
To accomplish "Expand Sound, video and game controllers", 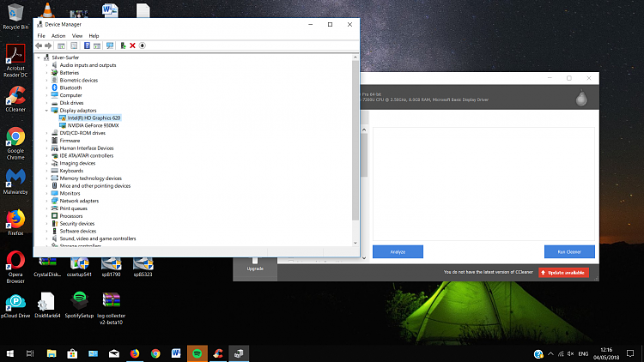I will coord(46,238).
